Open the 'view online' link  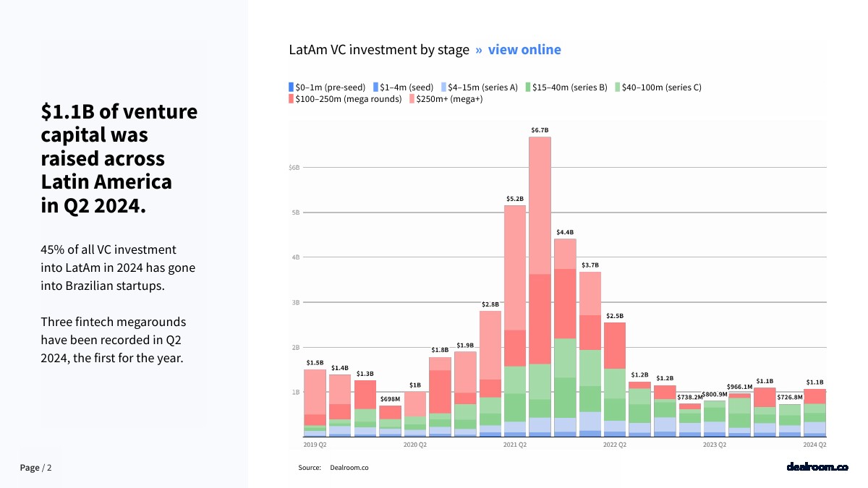point(524,50)
